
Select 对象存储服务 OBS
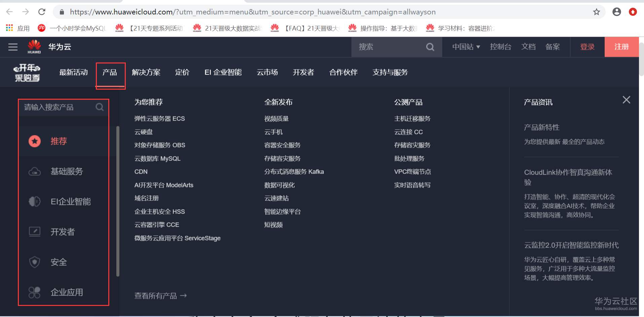pyautogui.click(x=160, y=145)
